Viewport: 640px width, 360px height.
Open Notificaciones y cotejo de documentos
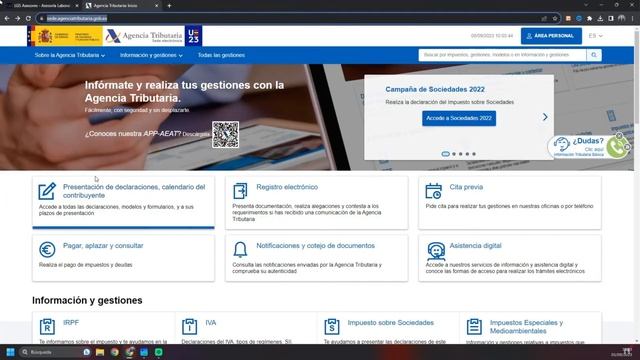click(315, 246)
